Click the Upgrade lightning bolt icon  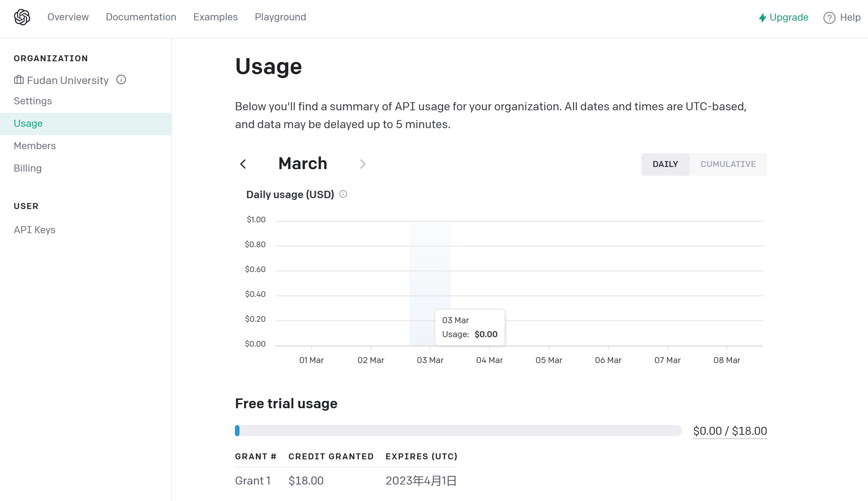[x=762, y=18]
